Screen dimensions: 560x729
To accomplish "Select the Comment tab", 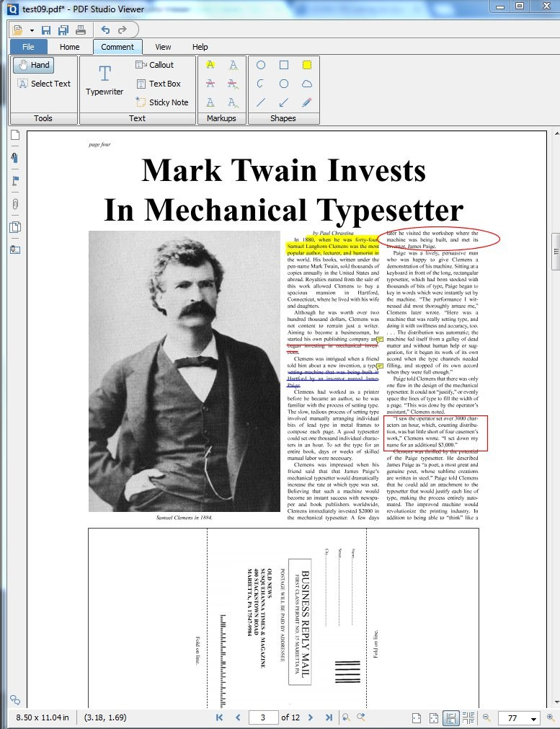I will coord(117,47).
